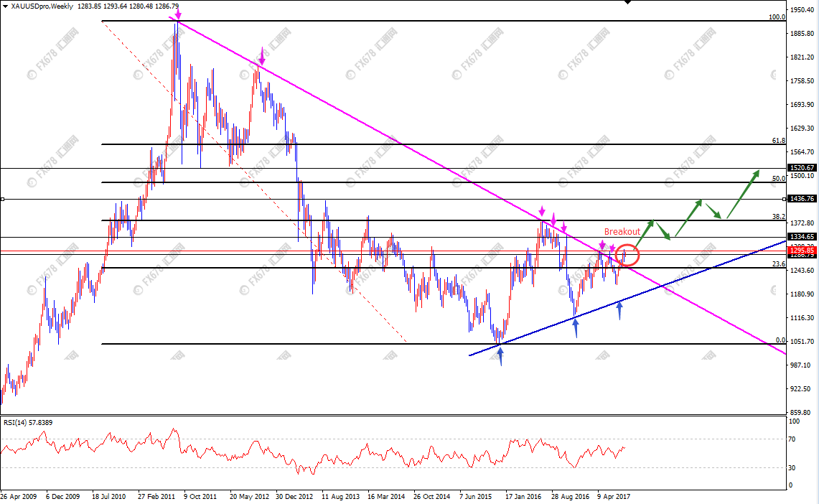
Task: Click the Fibonacci 38.2 level label
Action: (778, 216)
